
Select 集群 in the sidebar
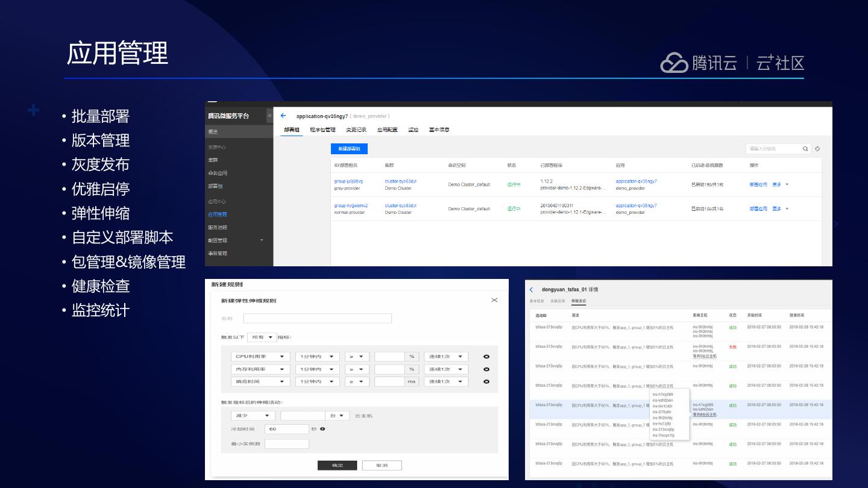(213, 160)
